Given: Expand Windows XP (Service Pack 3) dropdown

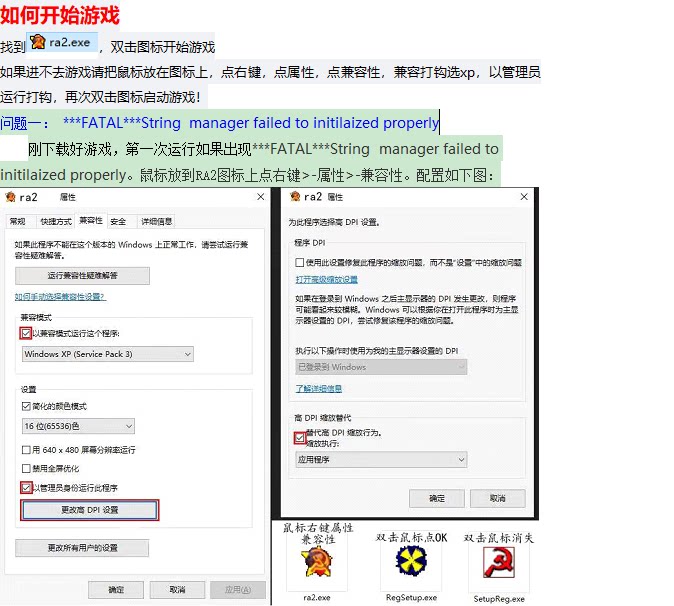Looking at the screenshot, I should coord(107,354).
